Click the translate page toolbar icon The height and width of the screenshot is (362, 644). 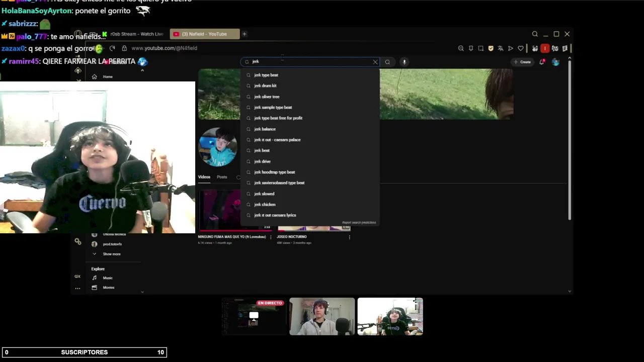(x=501, y=48)
